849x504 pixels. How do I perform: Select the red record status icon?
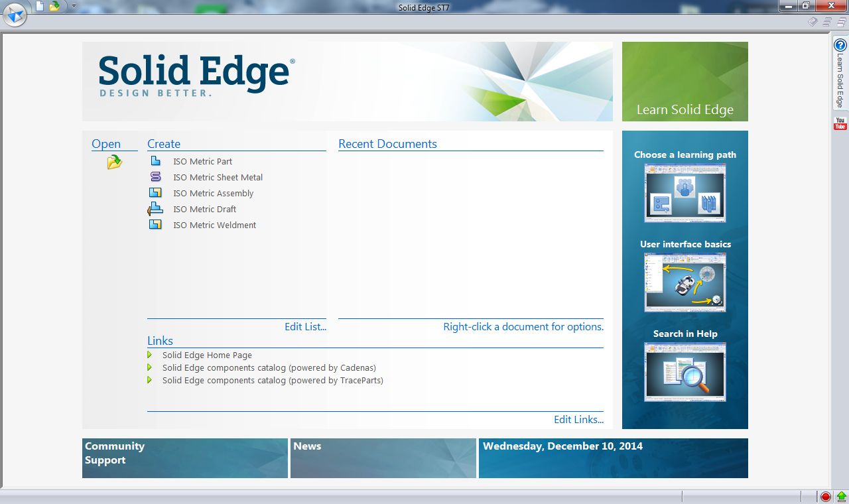click(824, 496)
